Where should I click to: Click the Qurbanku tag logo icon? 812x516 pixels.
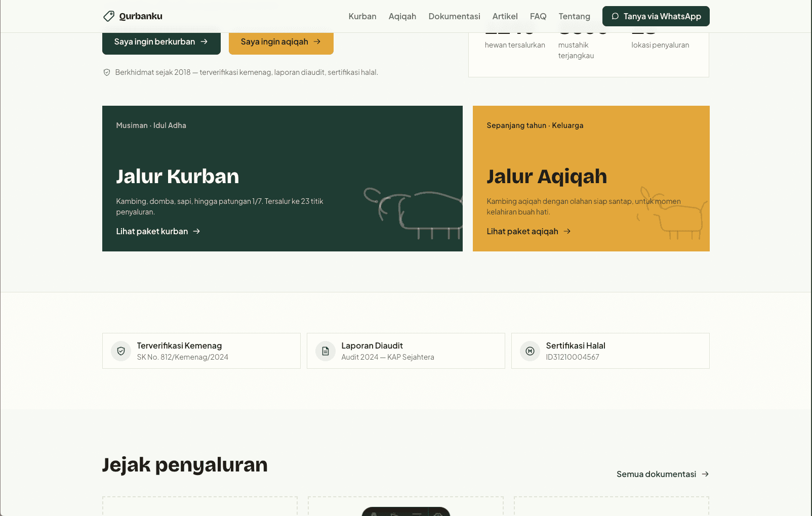pos(108,16)
